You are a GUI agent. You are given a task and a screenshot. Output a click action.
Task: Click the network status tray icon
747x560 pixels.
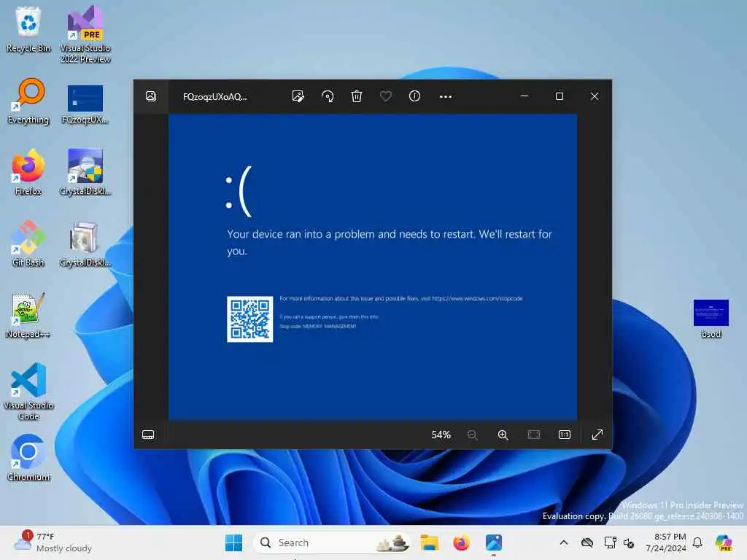[x=611, y=542]
